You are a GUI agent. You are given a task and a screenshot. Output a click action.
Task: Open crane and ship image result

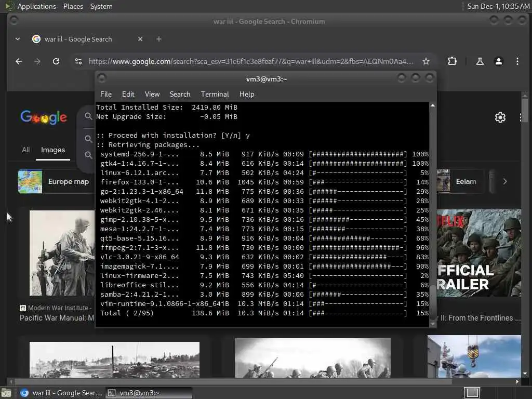point(474,356)
